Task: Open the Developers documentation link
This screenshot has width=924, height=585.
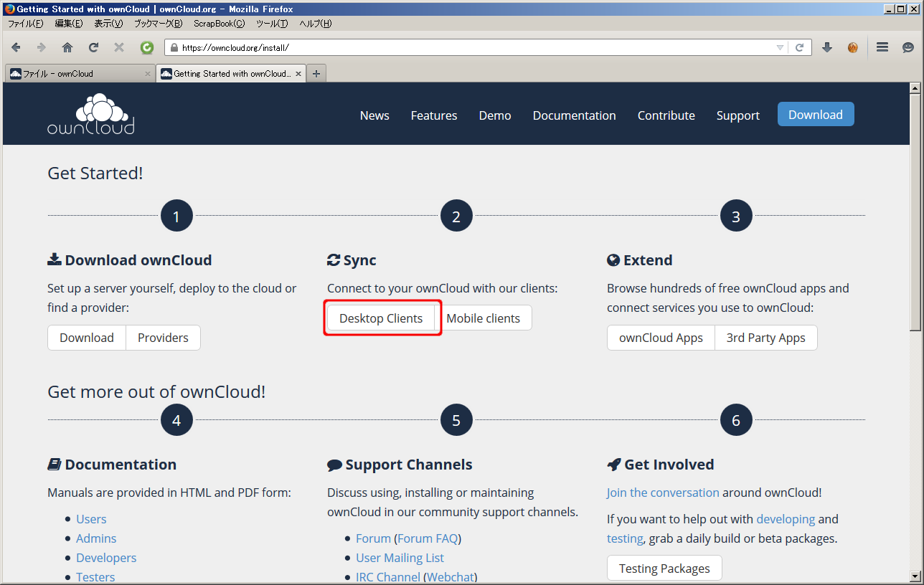Action: point(106,558)
